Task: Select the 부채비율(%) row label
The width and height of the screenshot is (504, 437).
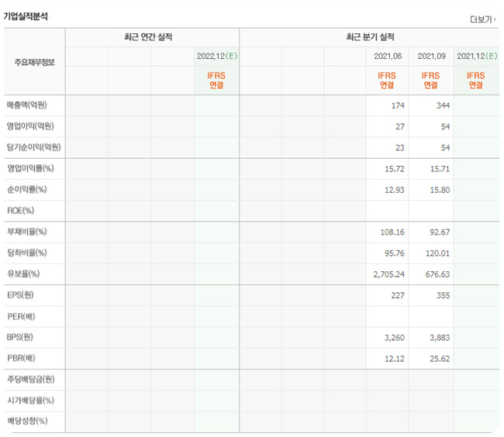Action: (x=27, y=232)
